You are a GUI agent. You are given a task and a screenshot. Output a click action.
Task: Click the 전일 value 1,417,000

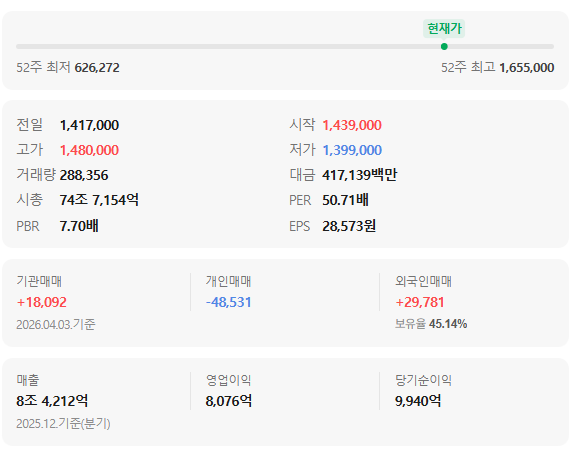(x=89, y=125)
